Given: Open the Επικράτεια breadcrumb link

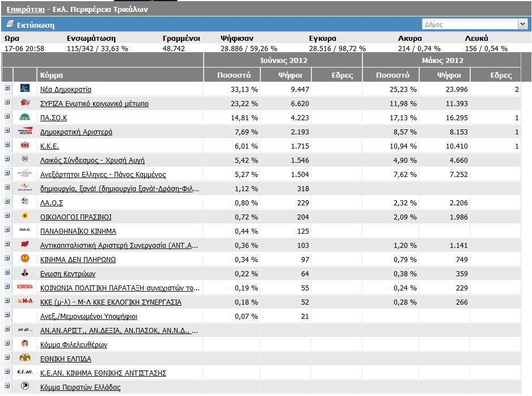Looking at the screenshot, I should [26, 9].
